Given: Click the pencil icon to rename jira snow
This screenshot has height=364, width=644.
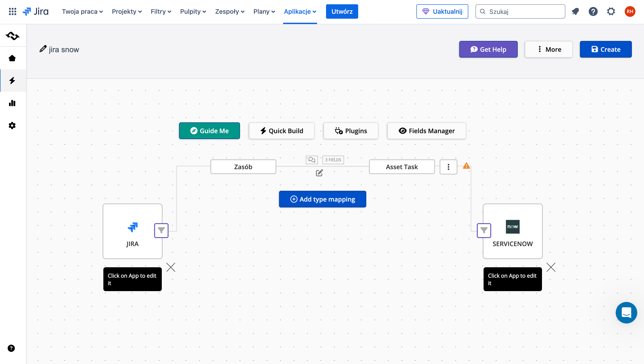Looking at the screenshot, I should click(x=43, y=49).
